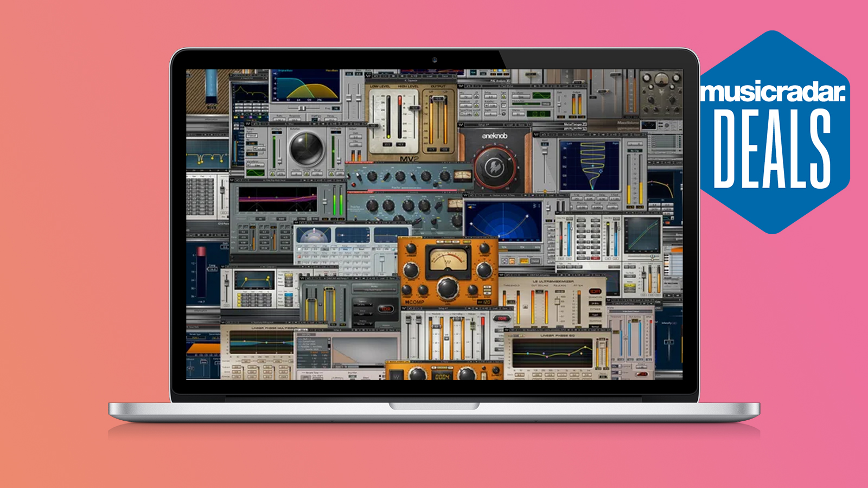Screen dimensions: 868x488
Task: Click the 'LINEAR PHASE MULTIBAND' title
Action: [274, 328]
